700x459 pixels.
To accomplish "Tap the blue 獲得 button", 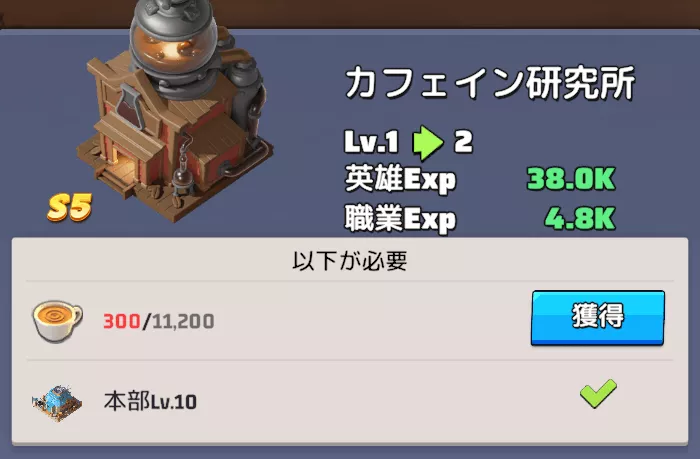I will click(x=597, y=317).
